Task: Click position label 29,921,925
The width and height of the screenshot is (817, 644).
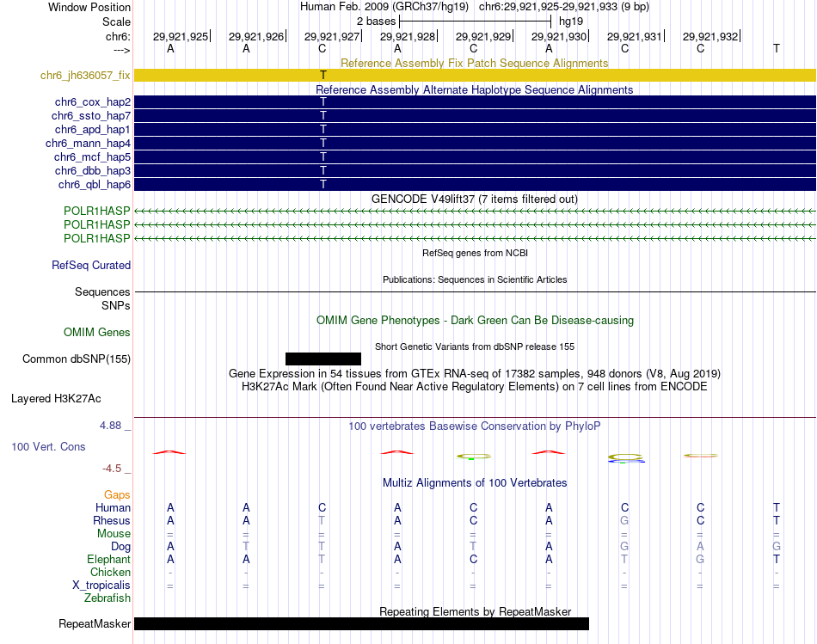Action: point(181,36)
